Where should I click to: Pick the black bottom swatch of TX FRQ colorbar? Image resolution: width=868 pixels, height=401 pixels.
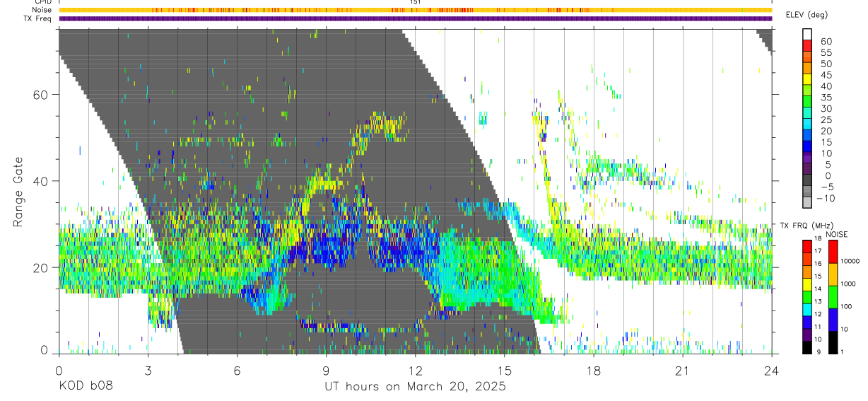click(x=807, y=347)
